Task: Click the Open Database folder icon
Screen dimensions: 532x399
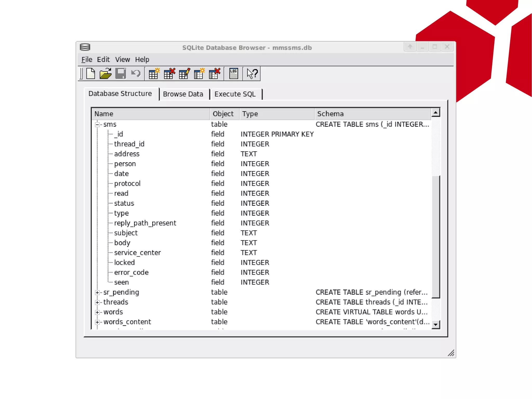Action: [x=105, y=74]
